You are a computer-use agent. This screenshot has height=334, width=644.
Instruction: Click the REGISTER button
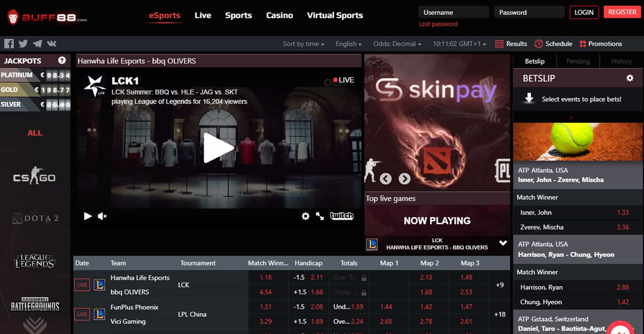[x=622, y=12]
